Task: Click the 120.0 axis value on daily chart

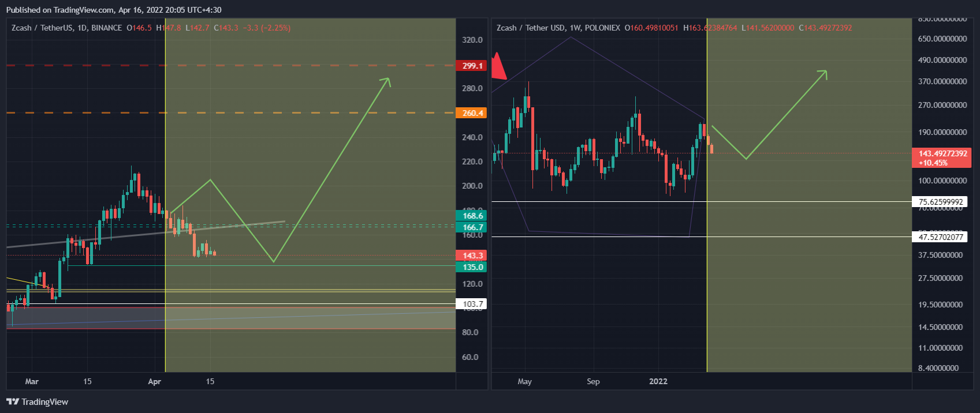Action: (472, 284)
